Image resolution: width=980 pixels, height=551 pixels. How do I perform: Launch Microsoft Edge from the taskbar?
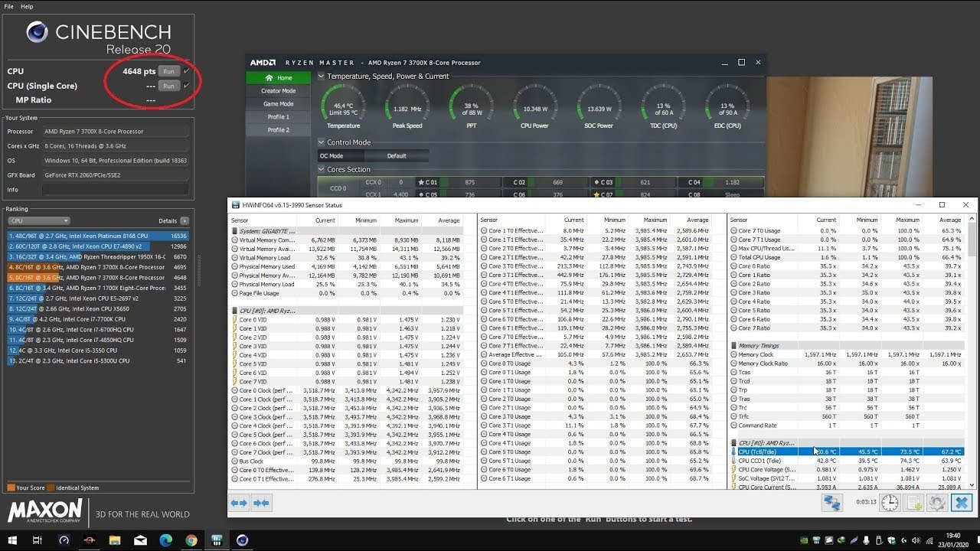[x=165, y=540]
